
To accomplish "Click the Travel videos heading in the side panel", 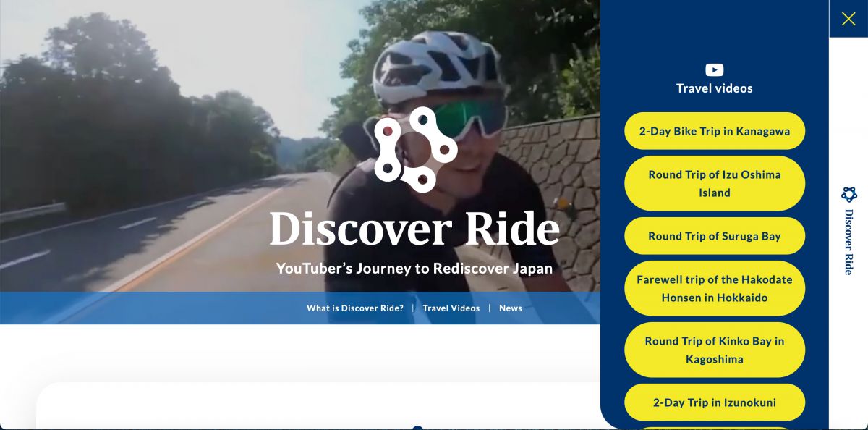I will [x=715, y=88].
